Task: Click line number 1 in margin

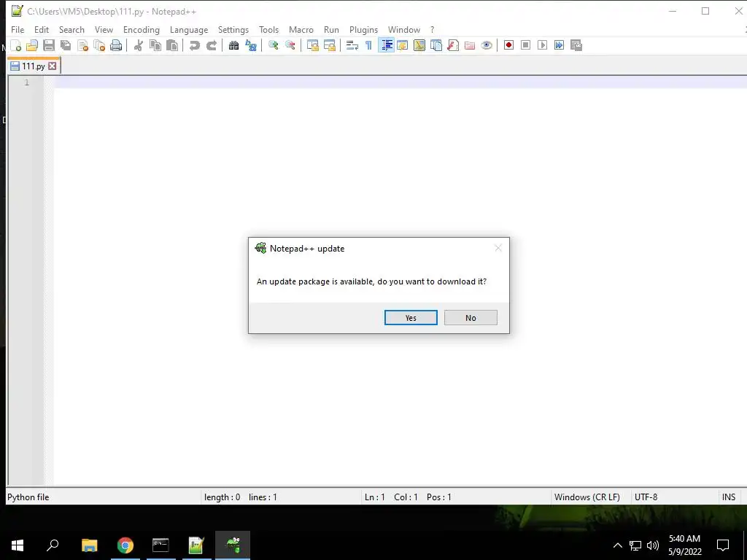Action: click(x=27, y=83)
